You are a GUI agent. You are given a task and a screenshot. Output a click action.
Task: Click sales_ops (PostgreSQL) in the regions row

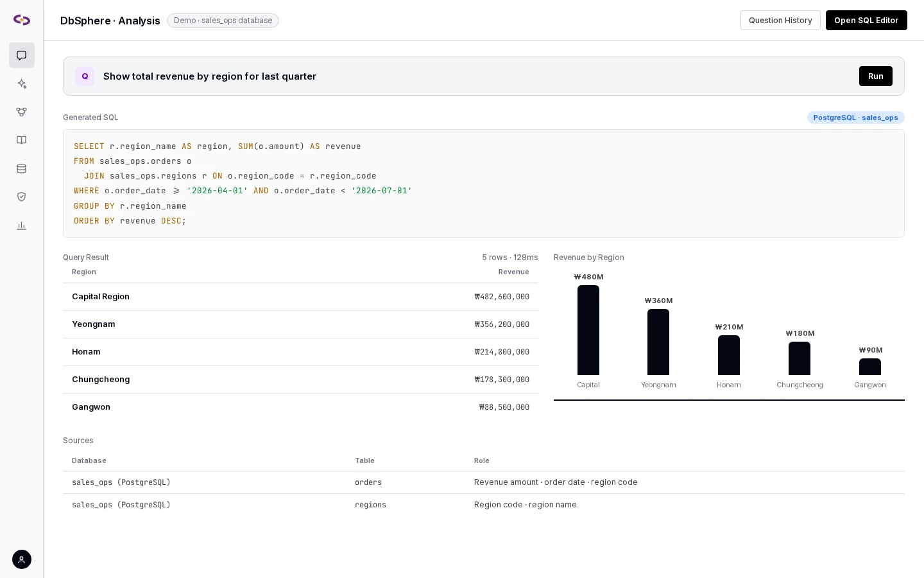point(121,505)
